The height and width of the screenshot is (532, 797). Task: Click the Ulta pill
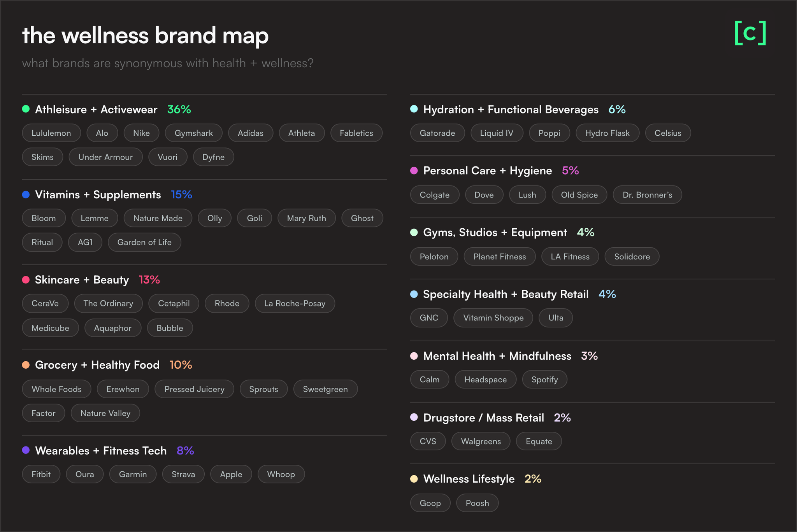click(556, 318)
